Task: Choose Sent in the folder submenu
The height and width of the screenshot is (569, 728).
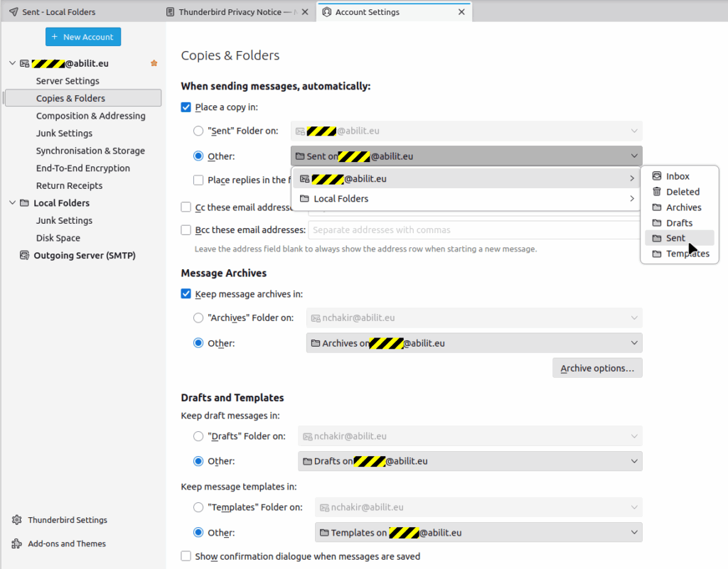Action: tap(675, 239)
